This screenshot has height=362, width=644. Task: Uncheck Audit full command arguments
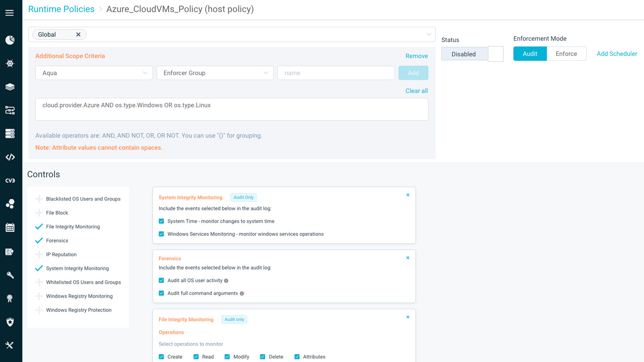(x=161, y=293)
